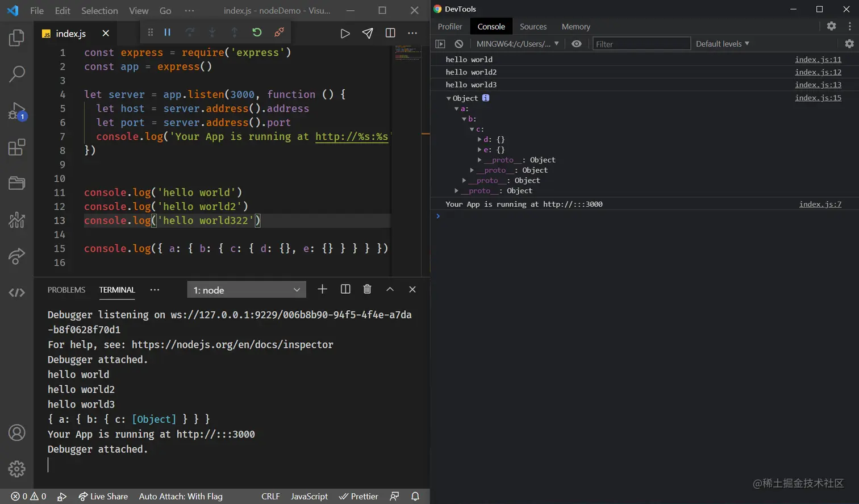Open the Explorer view in activity bar
The width and height of the screenshot is (859, 504).
17,38
